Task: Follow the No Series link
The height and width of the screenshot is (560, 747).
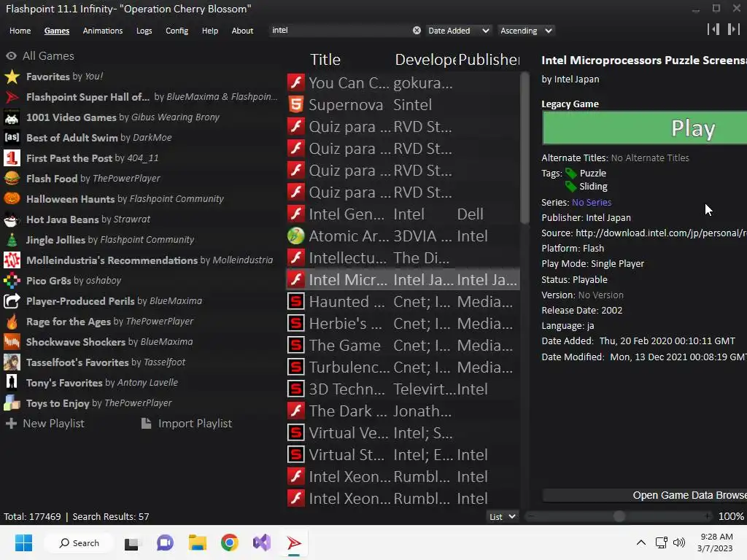Action: point(591,203)
